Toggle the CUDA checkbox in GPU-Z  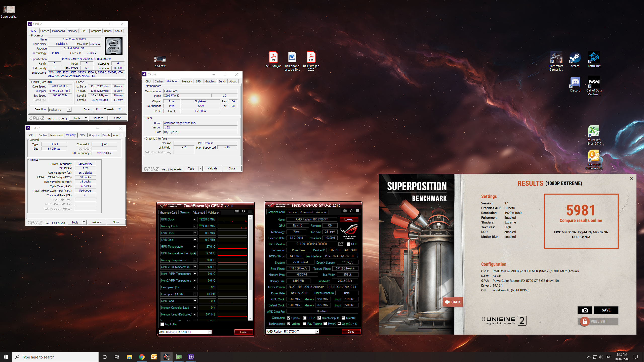(305, 318)
